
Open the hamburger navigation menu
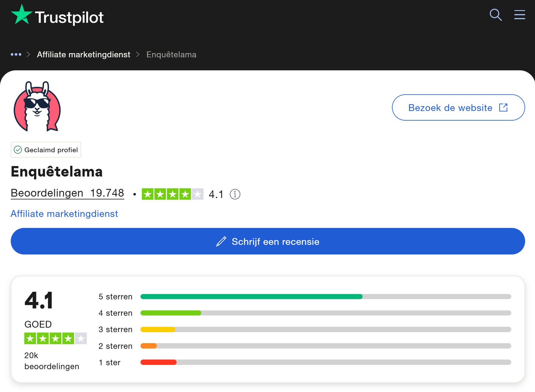[x=519, y=15]
